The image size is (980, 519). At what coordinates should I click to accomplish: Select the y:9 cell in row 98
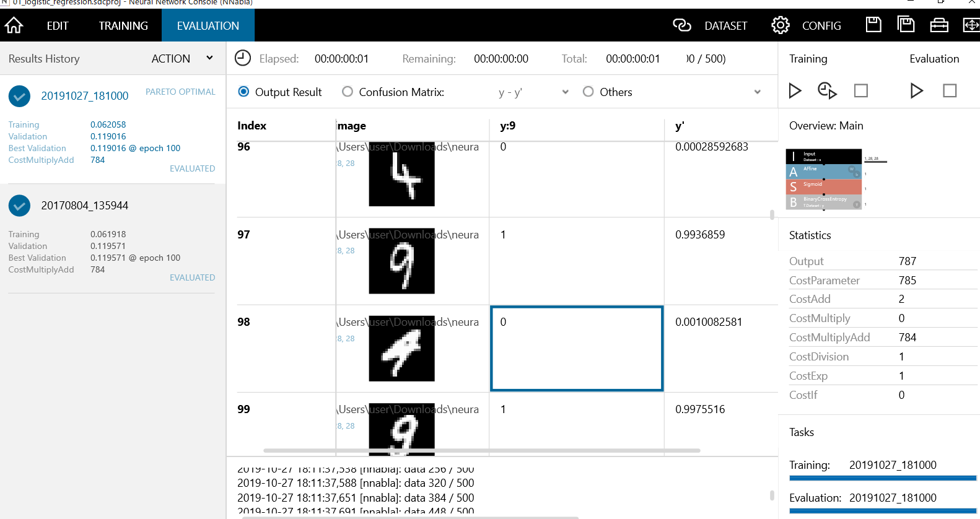tap(577, 349)
